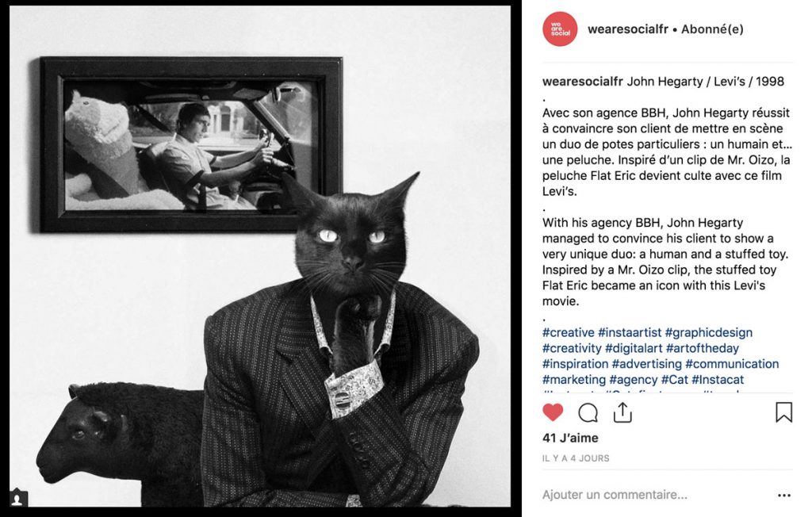Open the #graphicdesign hashtag
This screenshot has width=812, height=517.
tap(708, 332)
